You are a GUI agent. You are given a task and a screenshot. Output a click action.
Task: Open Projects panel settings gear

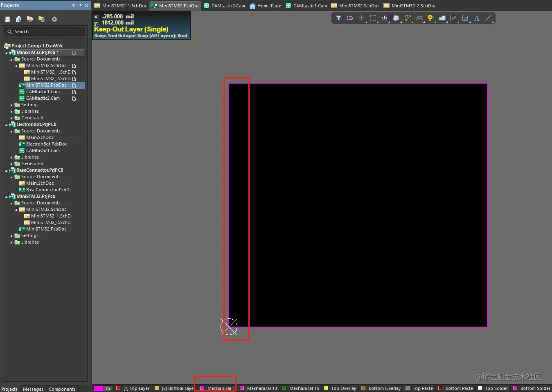54,19
